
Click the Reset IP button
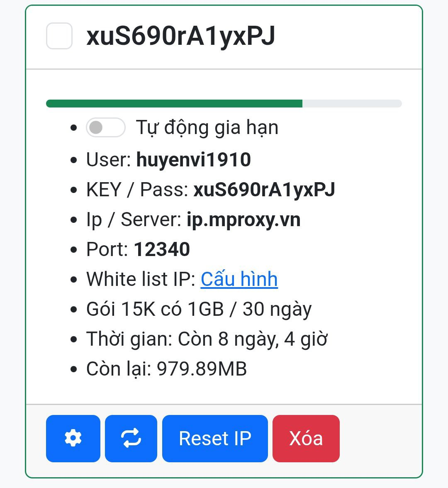coord(215,438)
